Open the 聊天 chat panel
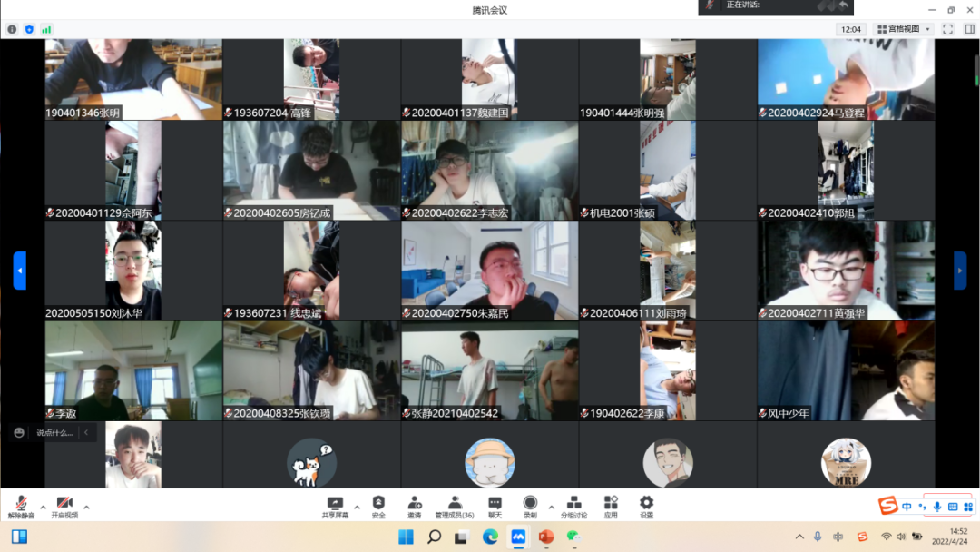The height and width of the screenshot is (552, 980). (x=495, y=505)
